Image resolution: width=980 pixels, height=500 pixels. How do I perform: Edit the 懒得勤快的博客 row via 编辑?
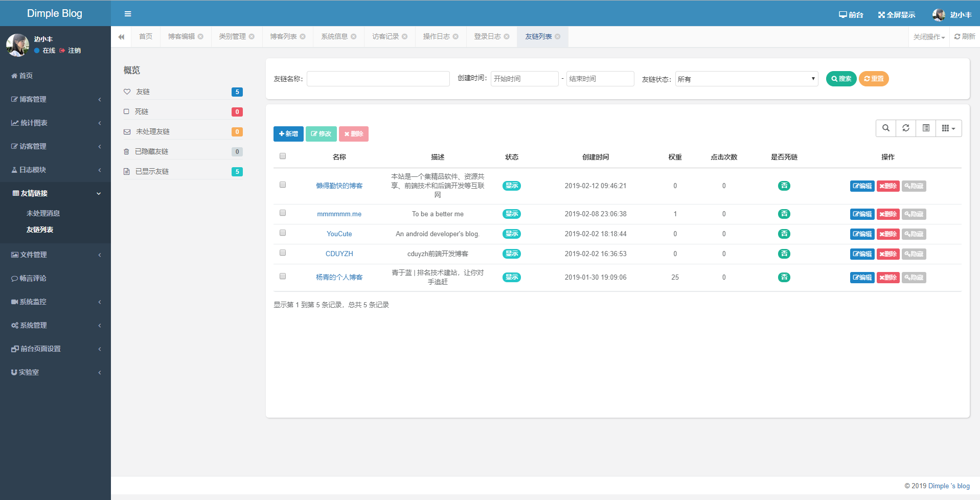pos(862,186)
